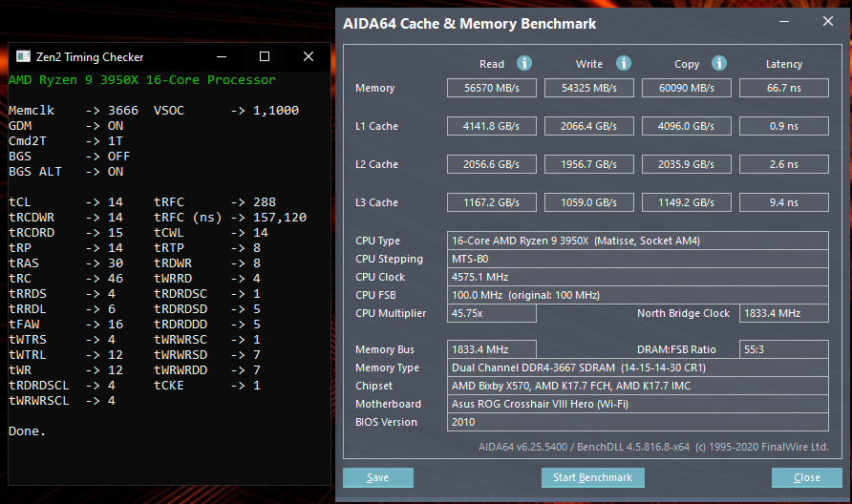Click the L3 Cache row label
Image resolution: width=852 pixels, height=504 pixels.
(376, 202)
